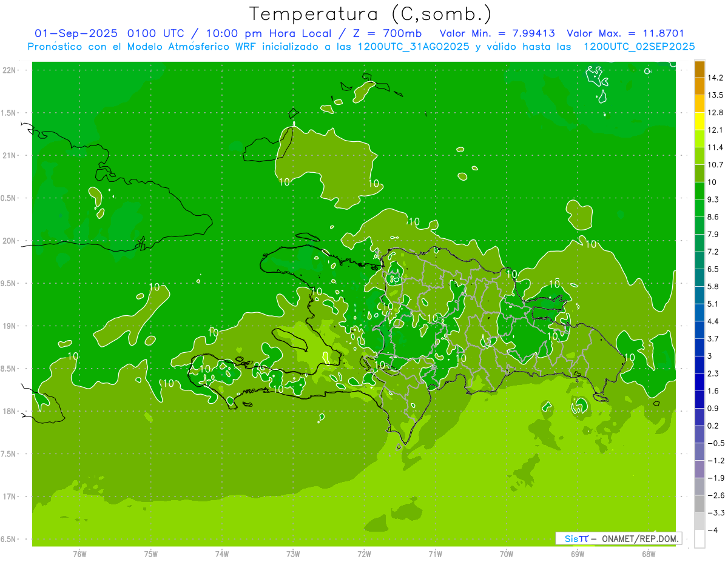728x562 pixels.
Task: Click the '20N' latitude label
Action: tap(9, 241)
